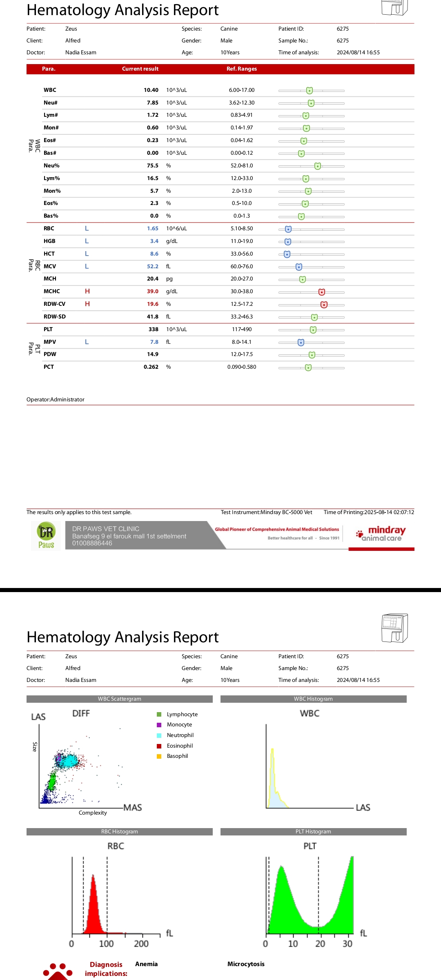441x980 pixels.
Task: Select the purple Monocyte legend swatch
Action: click(x=159, y=725)
